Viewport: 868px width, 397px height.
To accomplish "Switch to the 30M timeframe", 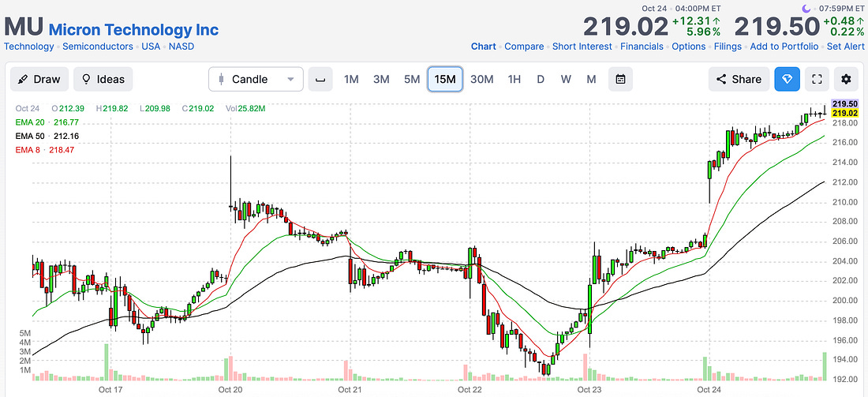I will click(481, 79).
